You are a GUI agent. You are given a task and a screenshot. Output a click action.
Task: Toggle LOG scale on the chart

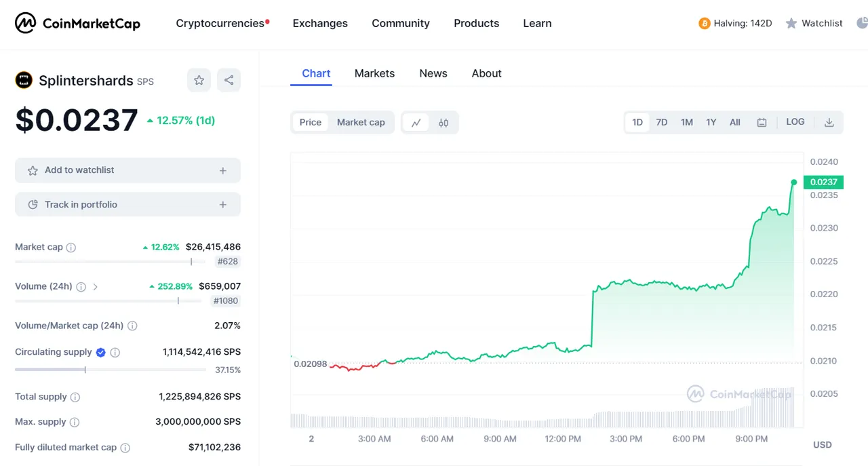(795, 122)
